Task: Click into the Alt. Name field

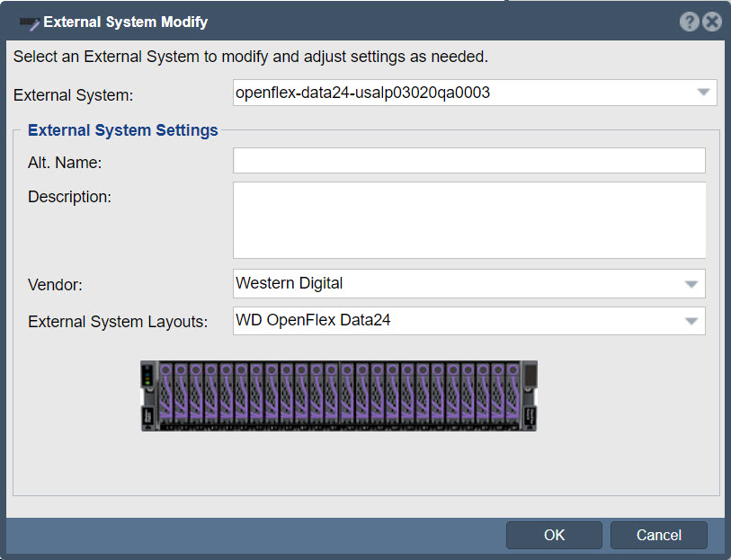Action: [x=469, y=161]
